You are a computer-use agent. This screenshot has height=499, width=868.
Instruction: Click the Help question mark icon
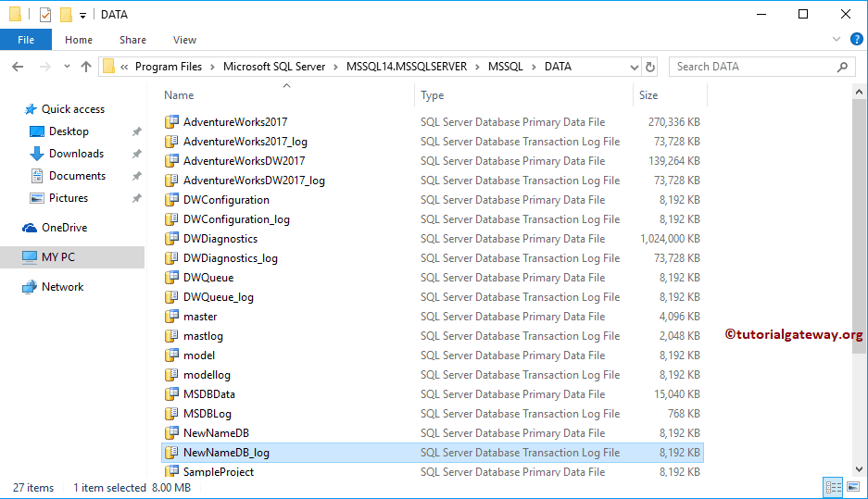click(x=856, y=39)
